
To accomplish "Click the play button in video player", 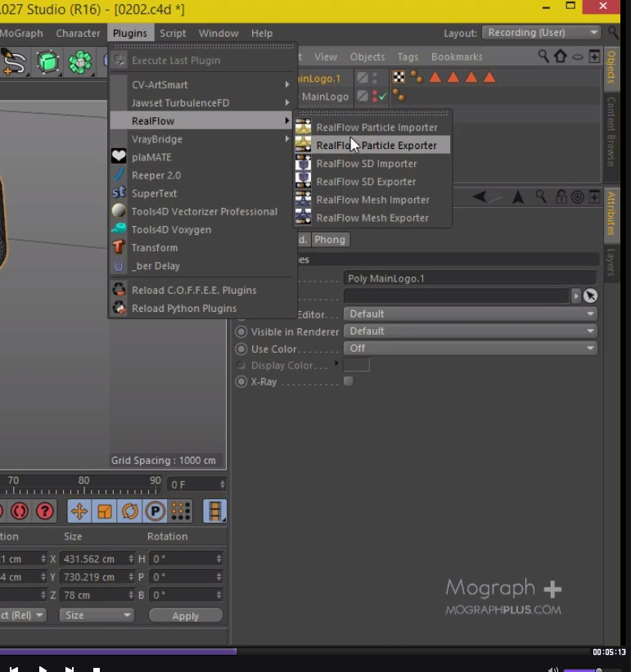I will 42,668.
